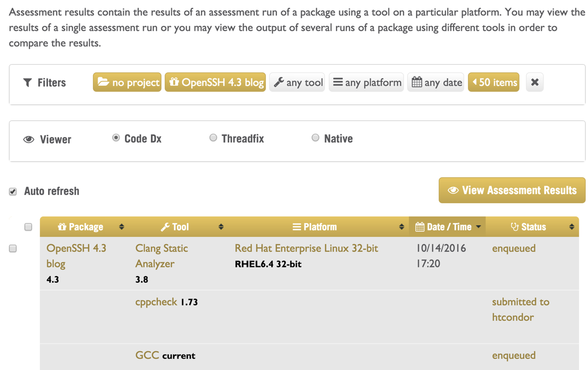Click the wrench icon in 'any tool'
Image resolution: width=588 pixels, height=370 pixels.
pyautogui.click(x=279, y=82)
